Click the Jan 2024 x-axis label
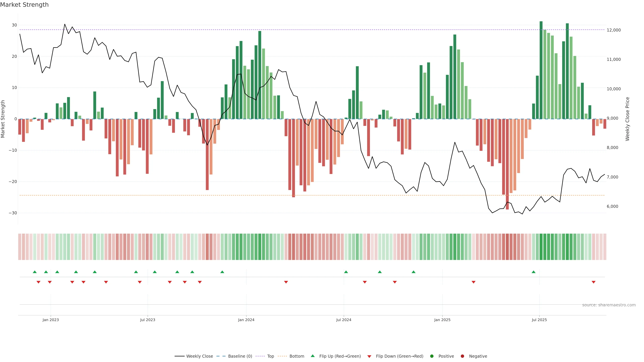 [x=246, y=320]
